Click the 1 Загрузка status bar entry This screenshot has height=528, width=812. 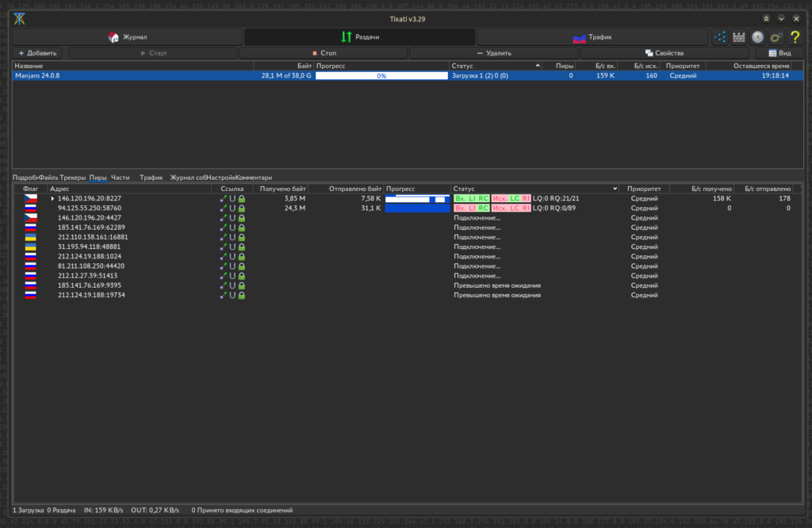tap(29, 511)
